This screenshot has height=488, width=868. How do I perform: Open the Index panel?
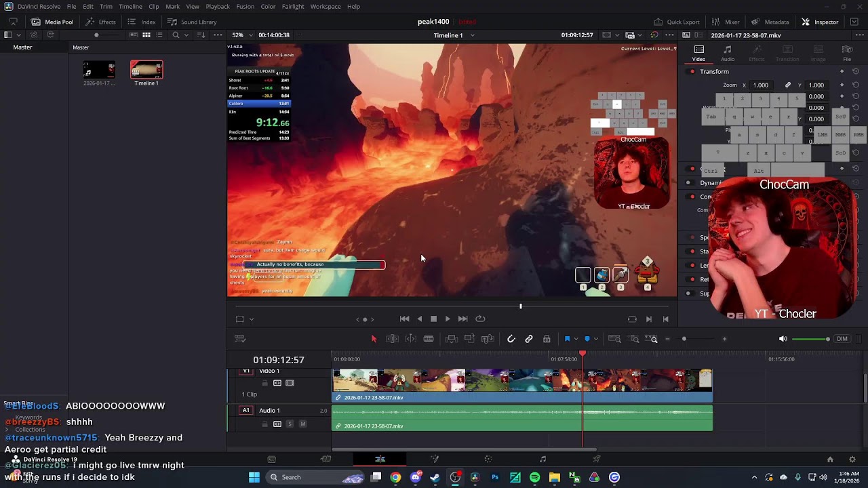[142, 22]
